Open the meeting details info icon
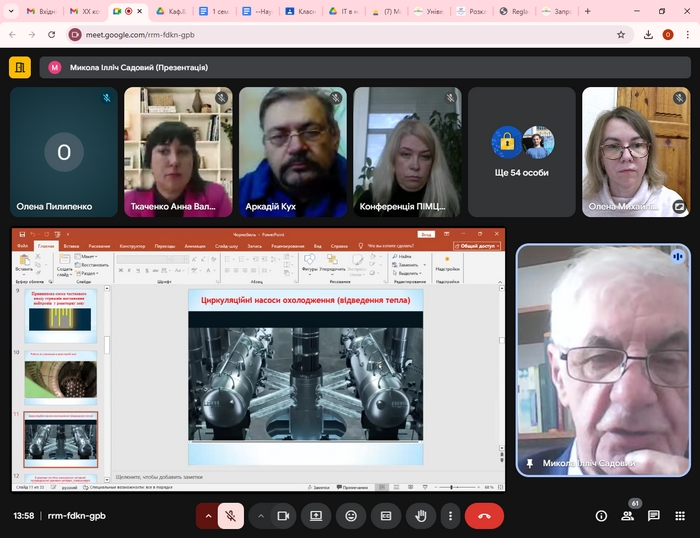 pyautogui.click(x=601, y=516)
